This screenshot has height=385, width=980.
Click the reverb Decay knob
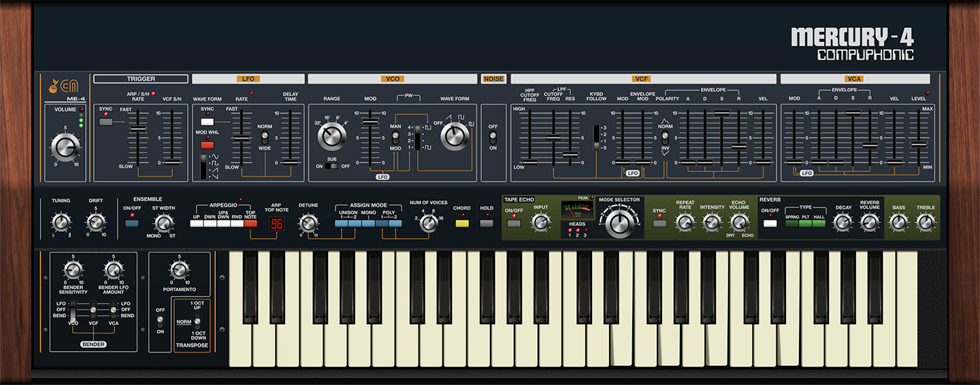(x=843, y=222)
